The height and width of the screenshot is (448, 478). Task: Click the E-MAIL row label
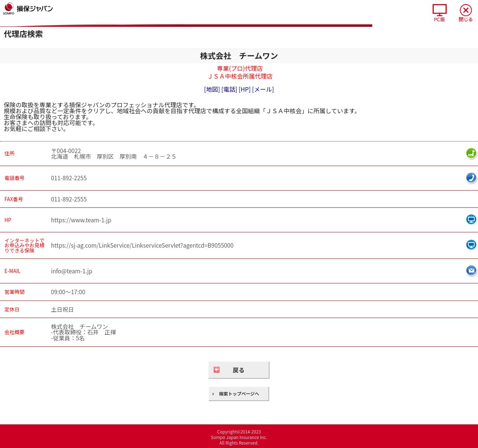pos(12,271)
